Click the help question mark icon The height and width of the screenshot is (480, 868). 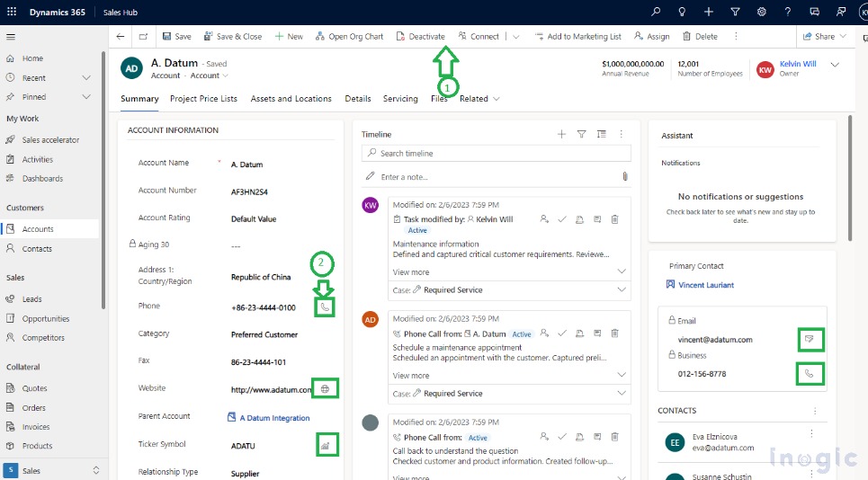788,12
